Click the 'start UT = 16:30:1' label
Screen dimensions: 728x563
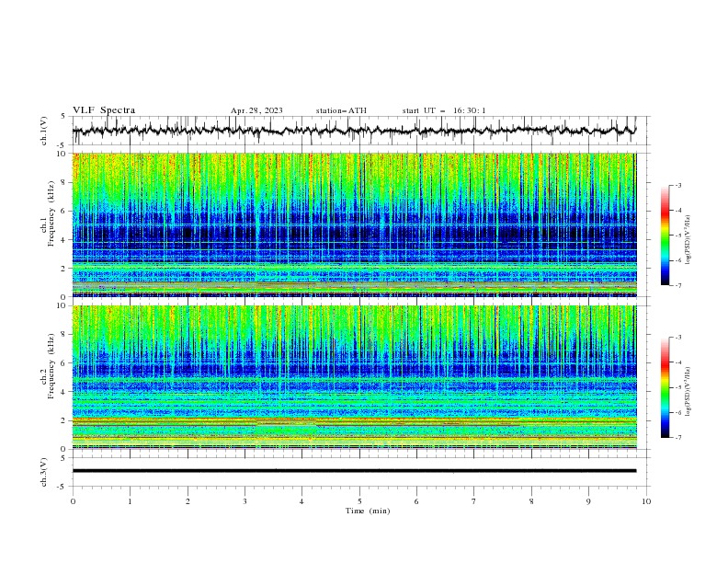pos(444,110)
